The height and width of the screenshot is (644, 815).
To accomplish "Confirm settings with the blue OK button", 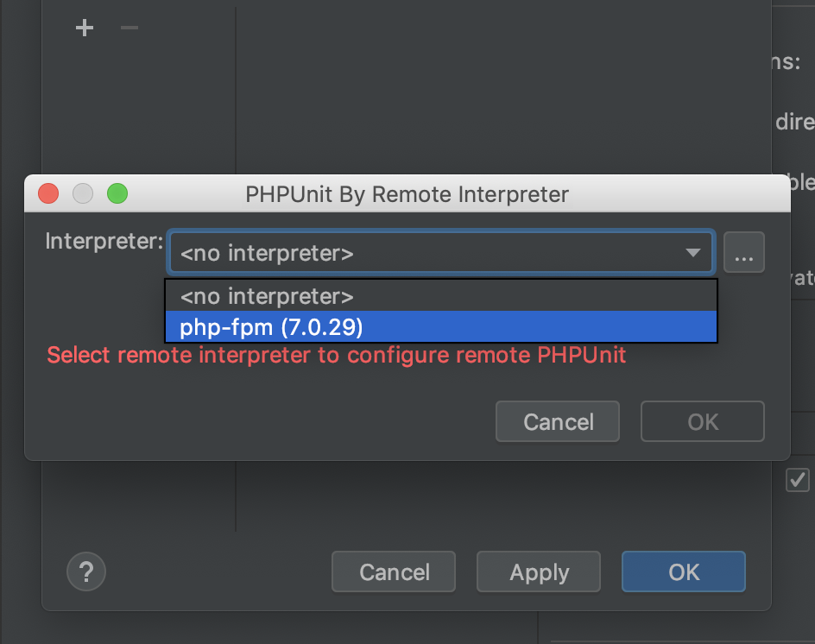I will point(683,572).
